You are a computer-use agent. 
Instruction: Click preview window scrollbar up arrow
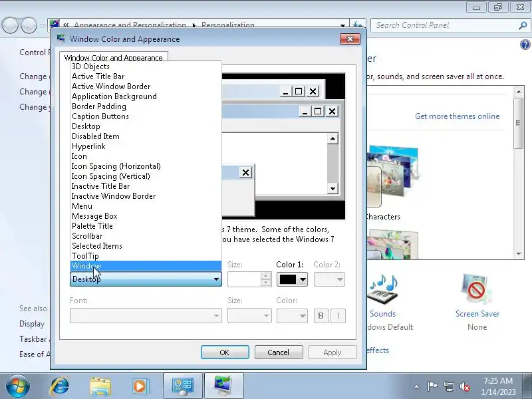333,138
